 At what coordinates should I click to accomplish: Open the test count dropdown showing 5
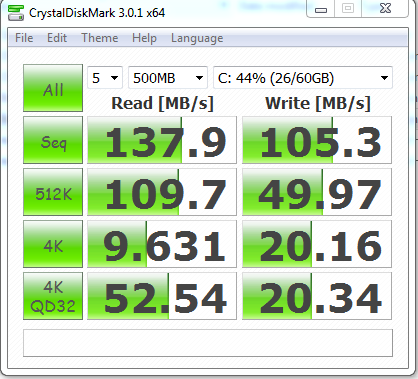tap(105, 78)
